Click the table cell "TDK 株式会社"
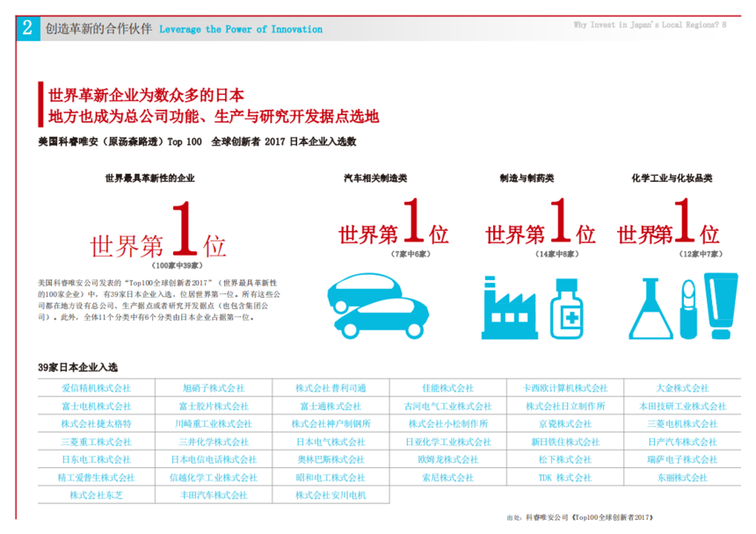 565,477
